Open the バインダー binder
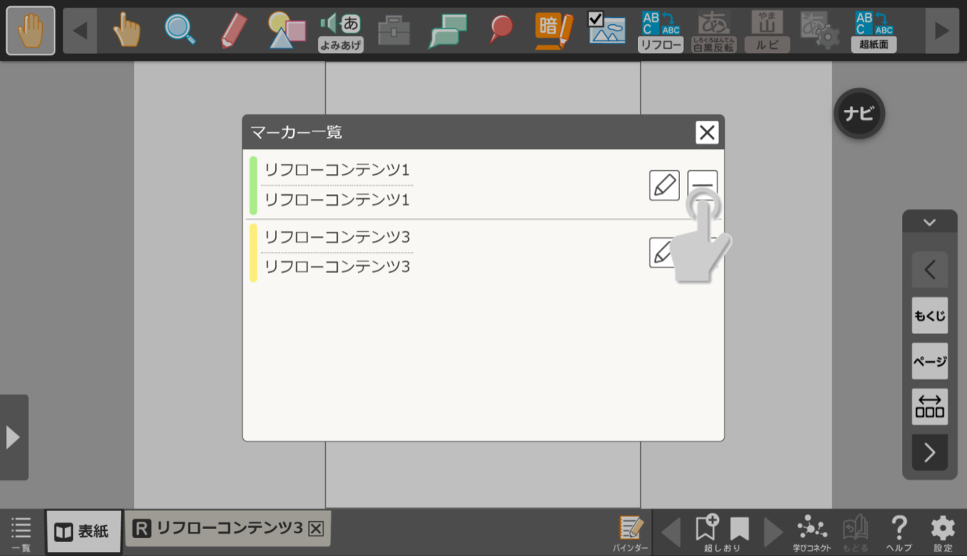This screenshot has width=967, height=560. tap(630, 532)
